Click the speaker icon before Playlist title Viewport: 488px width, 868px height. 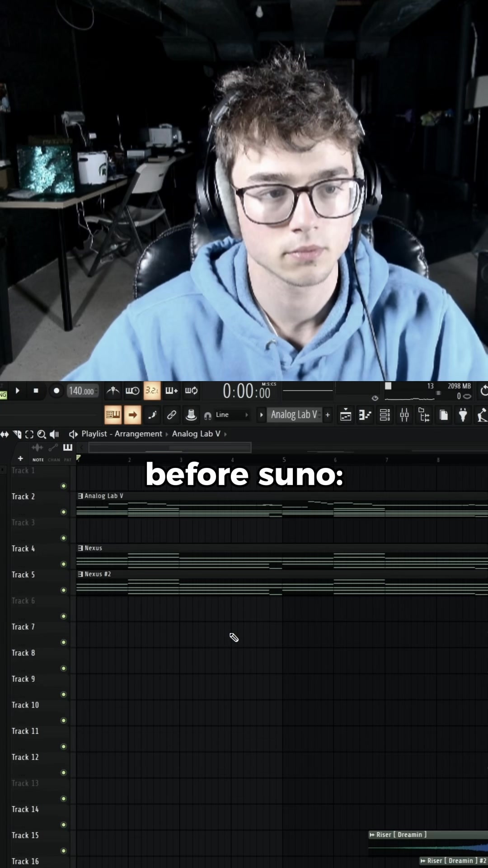tap(73, 434)
